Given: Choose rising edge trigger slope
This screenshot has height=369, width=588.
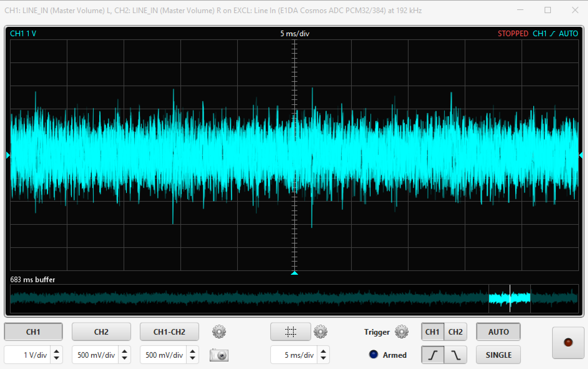Looking at the screenshot, I should pyautogui.click(x=433, y=355).
